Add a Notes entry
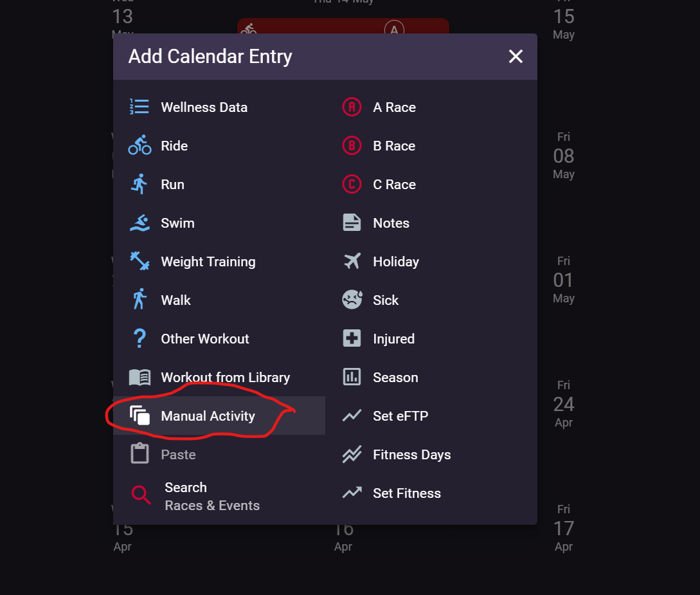700x595 pixels. [431, 223]
